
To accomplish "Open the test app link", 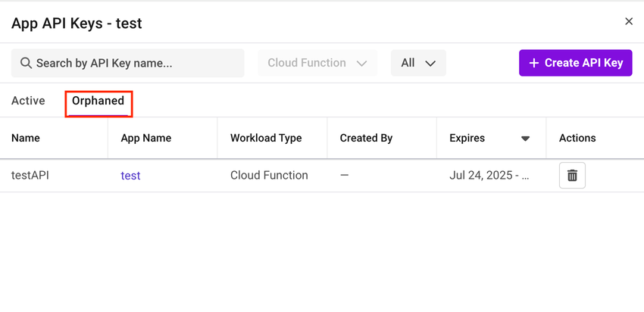I will click(130, 176).
